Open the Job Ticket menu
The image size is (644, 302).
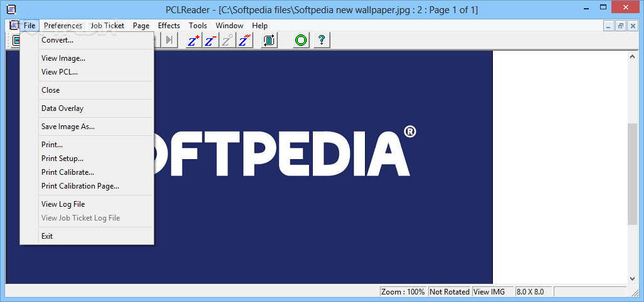coord(108,26)
